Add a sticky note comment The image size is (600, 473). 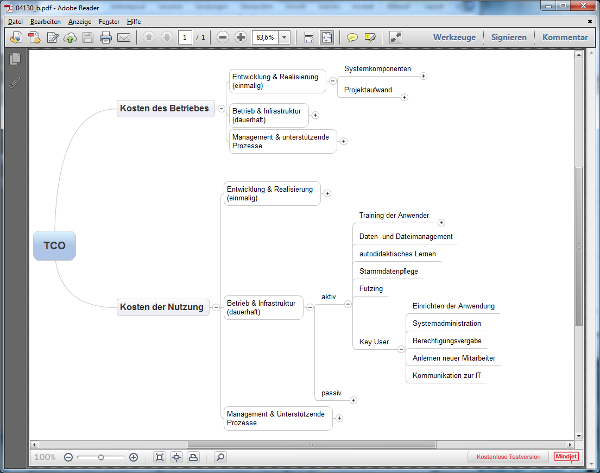point(352,38)
